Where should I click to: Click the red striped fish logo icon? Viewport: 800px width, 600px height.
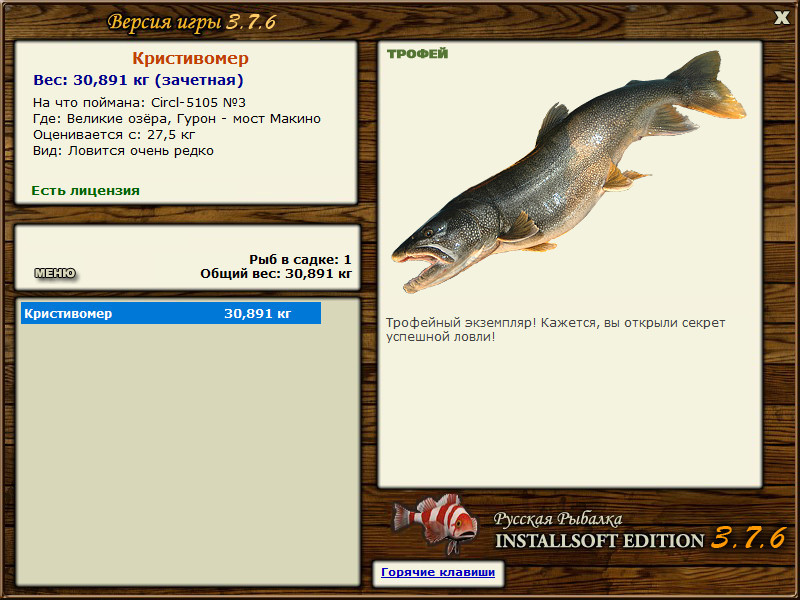(x=435, y=523)
